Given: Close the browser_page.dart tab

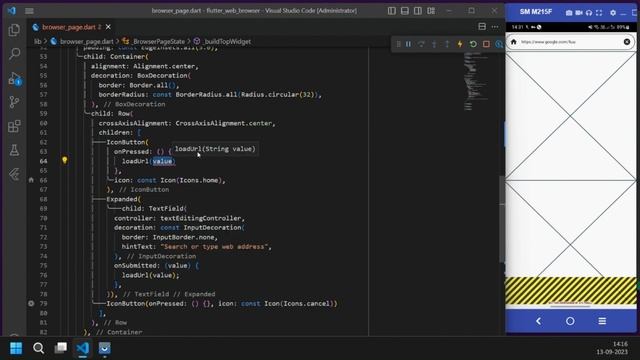Looking at the screenshot, I should click(x=108, y=27).
